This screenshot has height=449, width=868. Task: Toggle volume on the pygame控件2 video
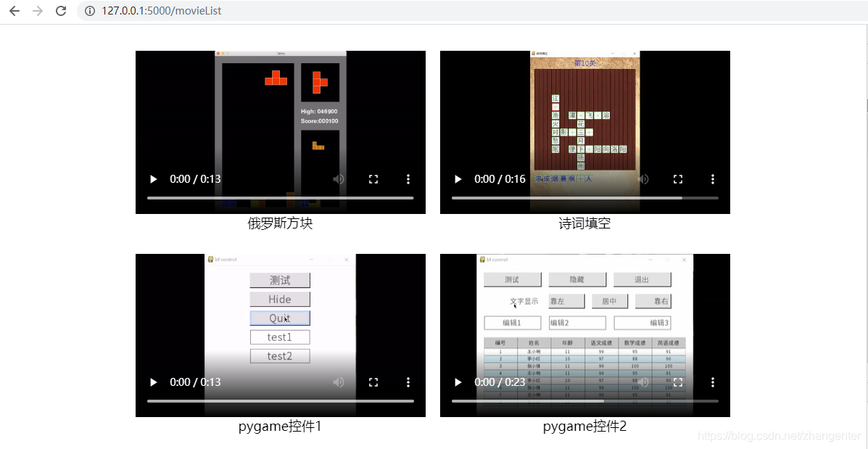[643, 382]
